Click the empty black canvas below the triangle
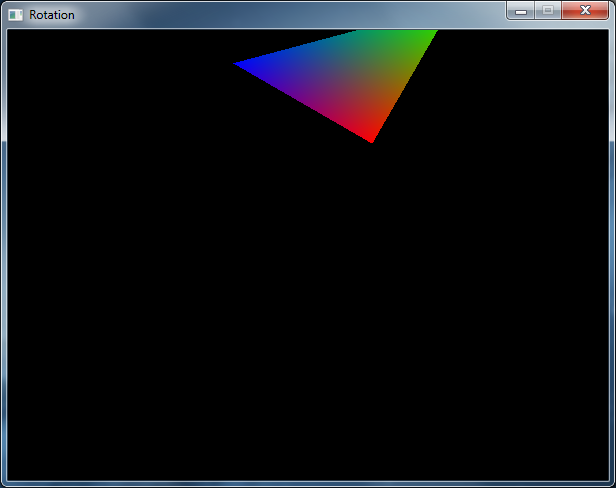Screen dimensions: 616x488 pos(308,320)
